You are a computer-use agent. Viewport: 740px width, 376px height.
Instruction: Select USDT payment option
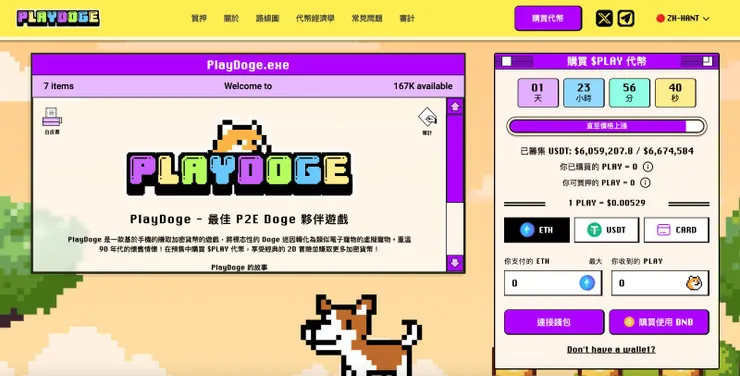pyautogui.click(x=606, y=230)
